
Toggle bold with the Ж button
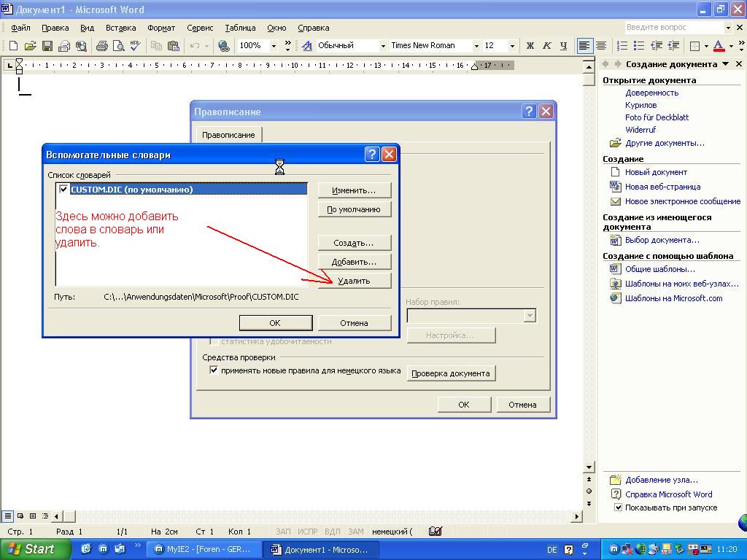click(x=530, y=46)
